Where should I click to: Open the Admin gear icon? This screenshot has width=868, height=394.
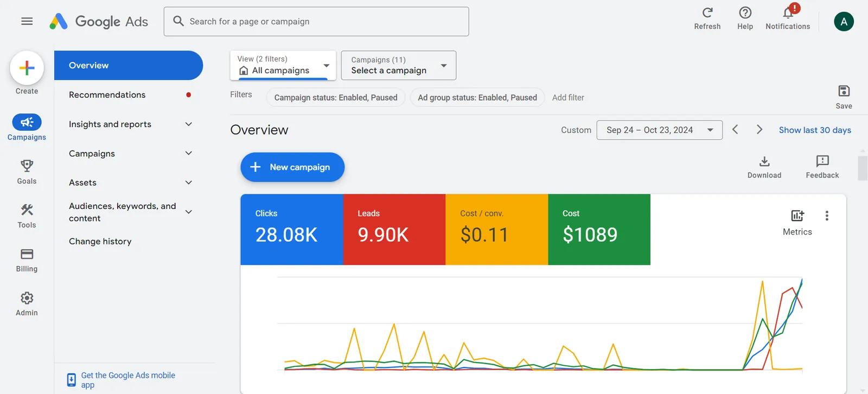click(x=27, y=298)
